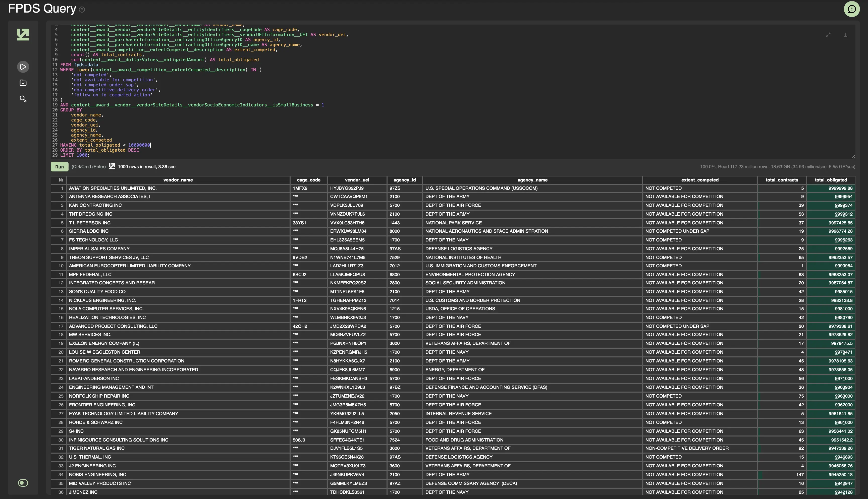The image size is (868, 499).
Task: Sort by vendor_name column header
Action: click(178, 180)
